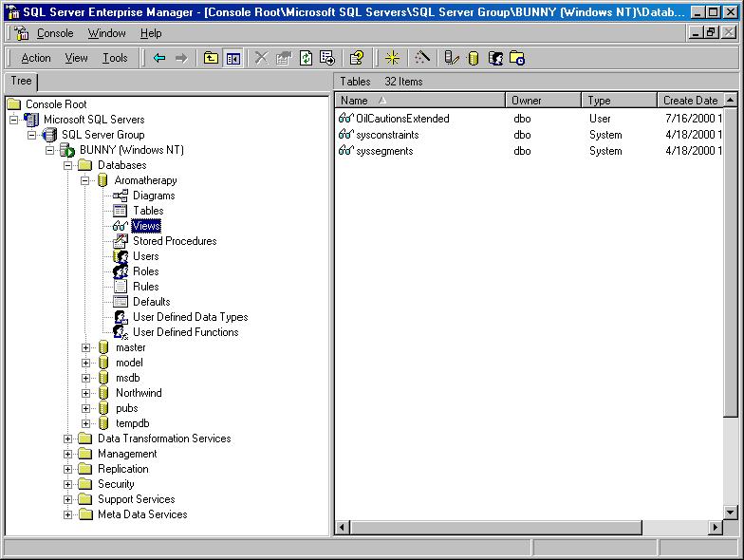The height and width of the screenshot is (560, 744).
Task: Open the Help menu
Action: [151, 33]
